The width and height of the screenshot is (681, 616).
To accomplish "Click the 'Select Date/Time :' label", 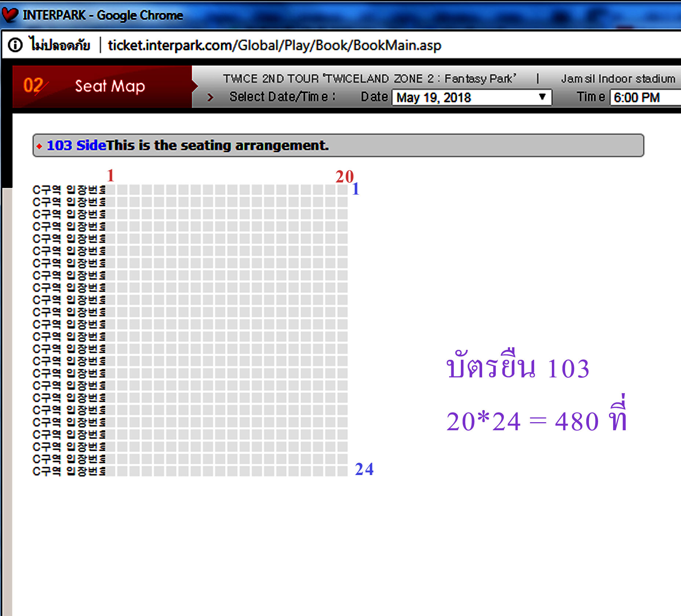I will pyautogui.click(x=283, y=97).
